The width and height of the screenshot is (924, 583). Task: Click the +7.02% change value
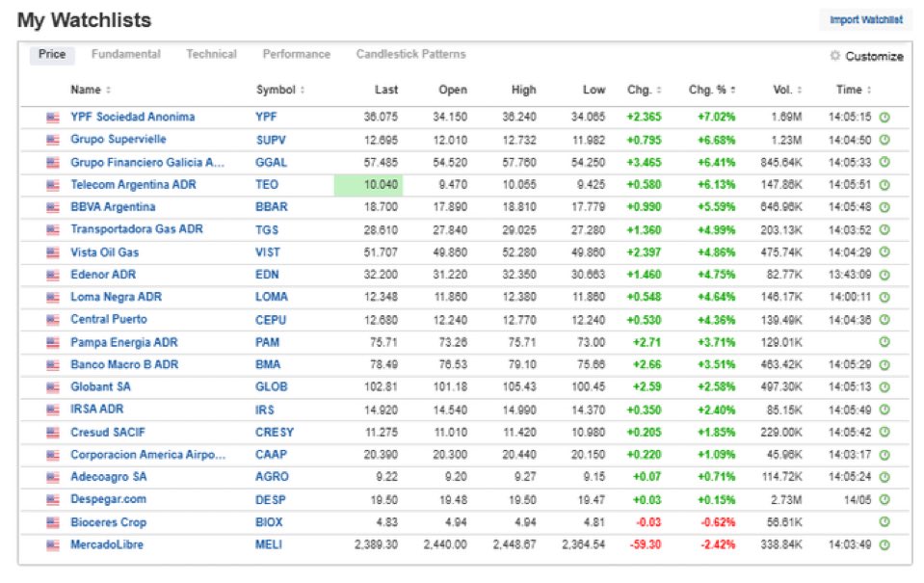click(x=717, y=117)
